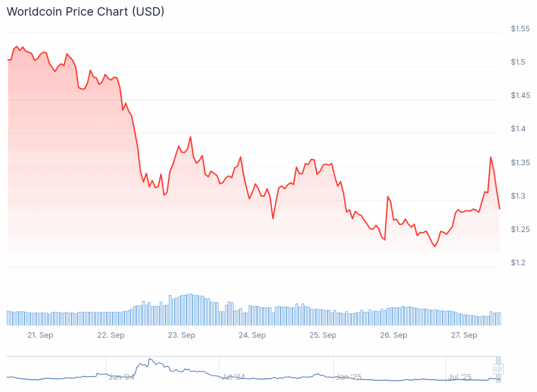Click the "Worldcoin Price Chart (USD)" title
This screenshot has width=537, height=392.
tap(85, 12)
